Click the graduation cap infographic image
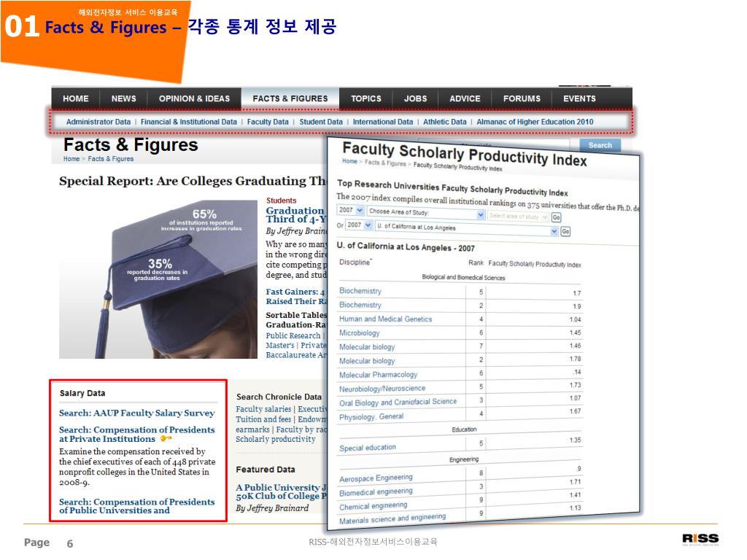747x560 pixels. click(x=158, y=279)
